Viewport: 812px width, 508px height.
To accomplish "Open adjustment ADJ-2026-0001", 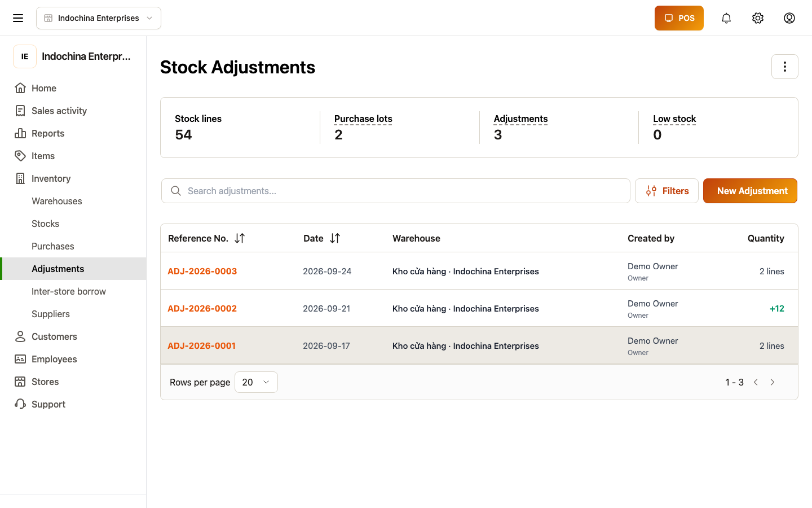I will (202, 345).
